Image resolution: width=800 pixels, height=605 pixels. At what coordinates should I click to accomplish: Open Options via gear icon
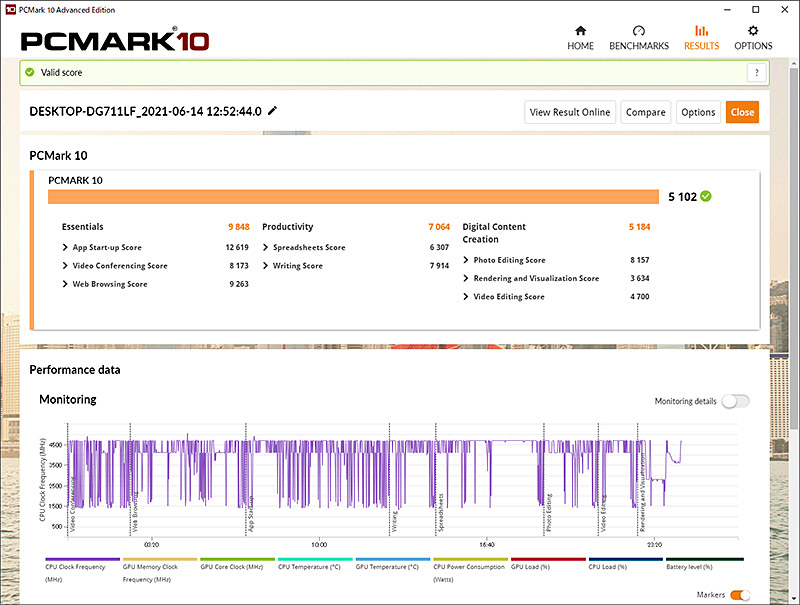(x=753, y=31)
